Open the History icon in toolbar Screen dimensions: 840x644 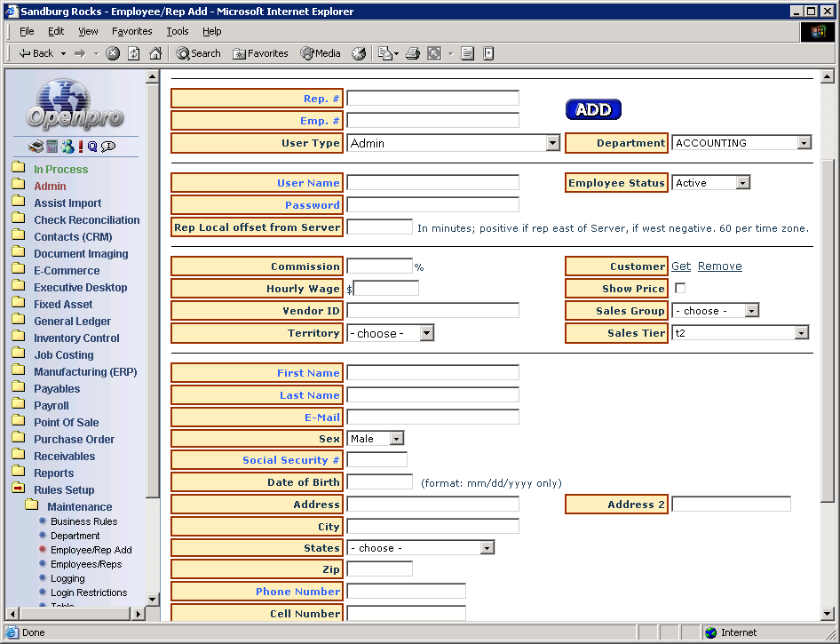point(359,53)
